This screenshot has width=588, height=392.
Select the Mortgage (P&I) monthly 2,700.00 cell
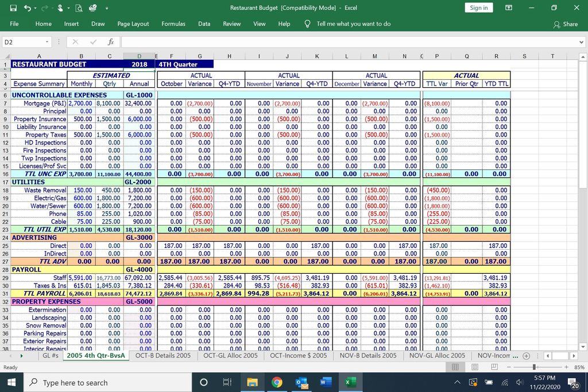coord(82,103)
